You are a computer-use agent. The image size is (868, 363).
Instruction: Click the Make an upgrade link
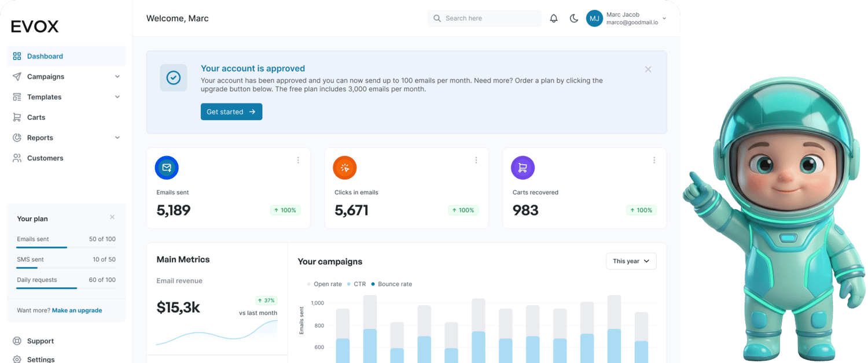77,310
